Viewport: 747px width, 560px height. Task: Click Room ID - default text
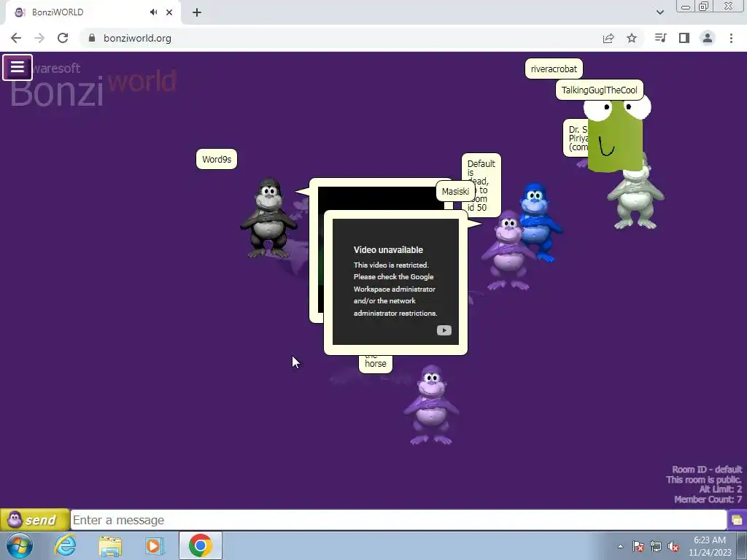[x=707, y=470]
